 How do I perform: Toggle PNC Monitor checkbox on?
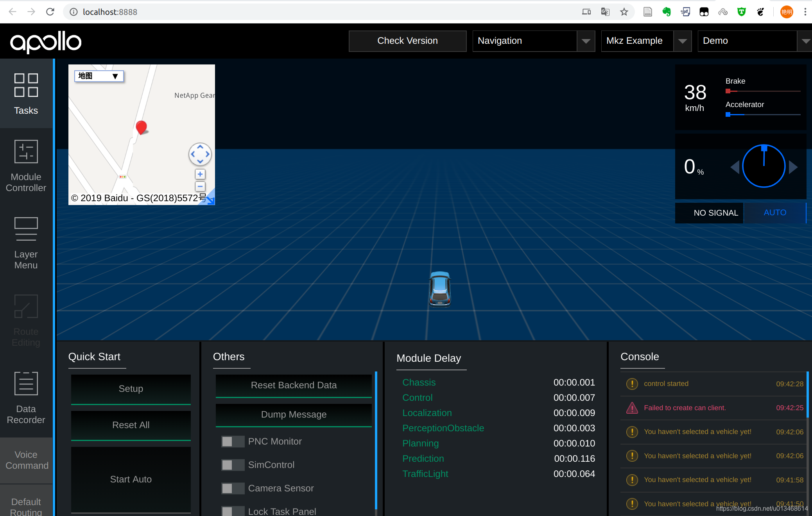coord(231,441)
